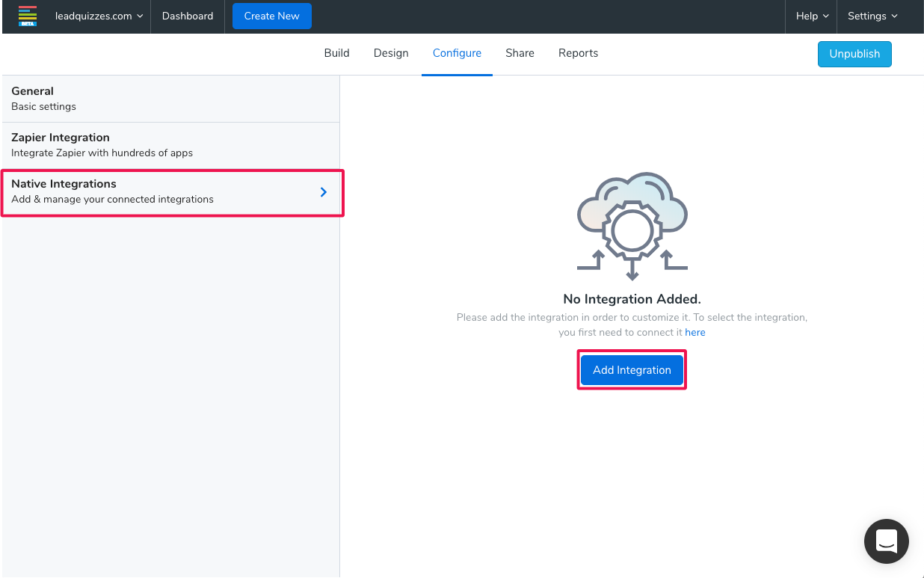Click the 'No Integration Added.' heading
This screenshot has width=924, height=578.
pos(632,299)
